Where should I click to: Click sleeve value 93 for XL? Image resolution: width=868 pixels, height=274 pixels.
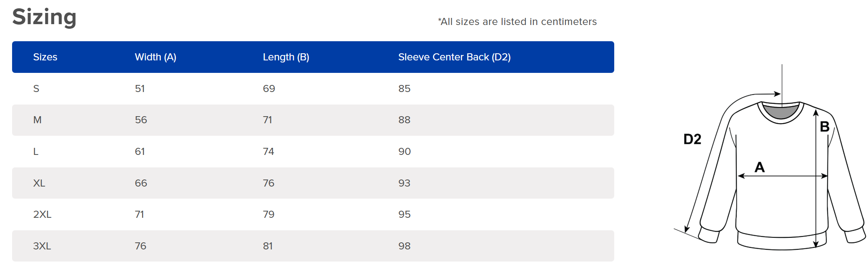404,183
